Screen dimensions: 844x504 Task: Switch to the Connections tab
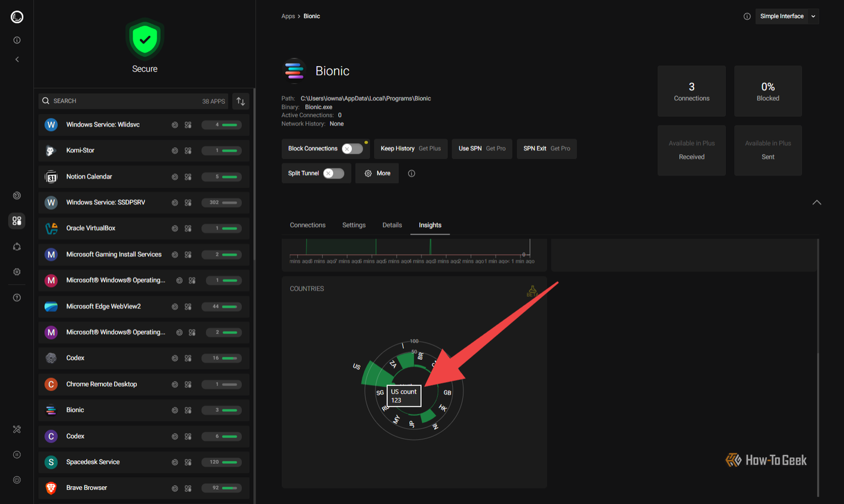(308, 225)
